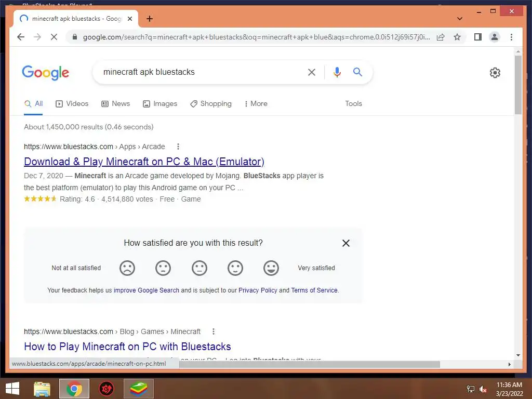532x399 pixels.
Task: Open improve Google Search link
Action: 146,290
